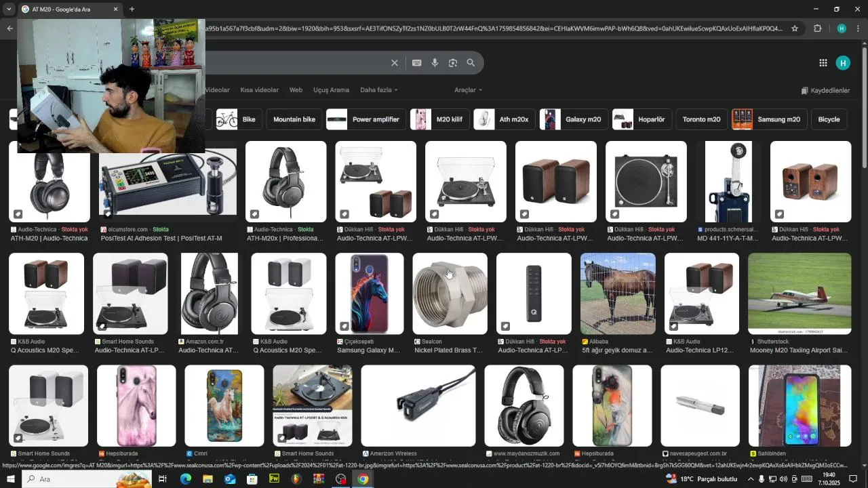Image resolution: width=868 pixels, height=488 pixels.
Task: Open the Google account avatar H
Action: pos(843,63)
